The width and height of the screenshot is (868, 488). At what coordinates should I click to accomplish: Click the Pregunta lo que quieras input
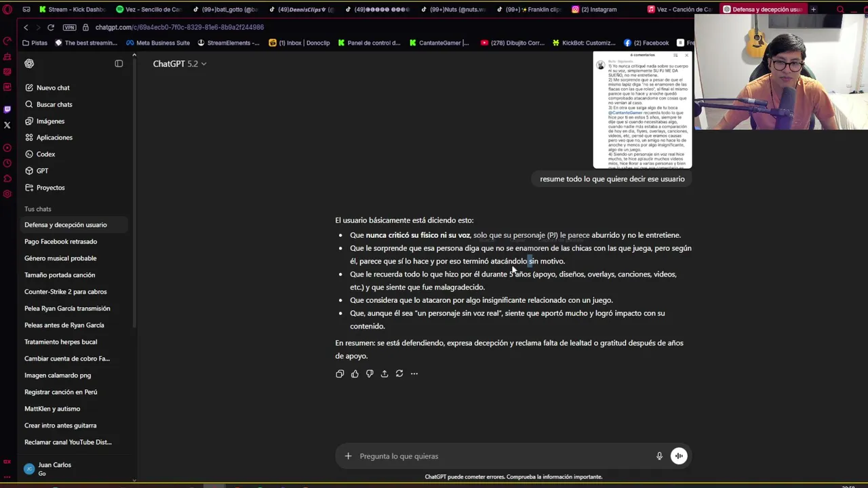[x=502, y=456]
